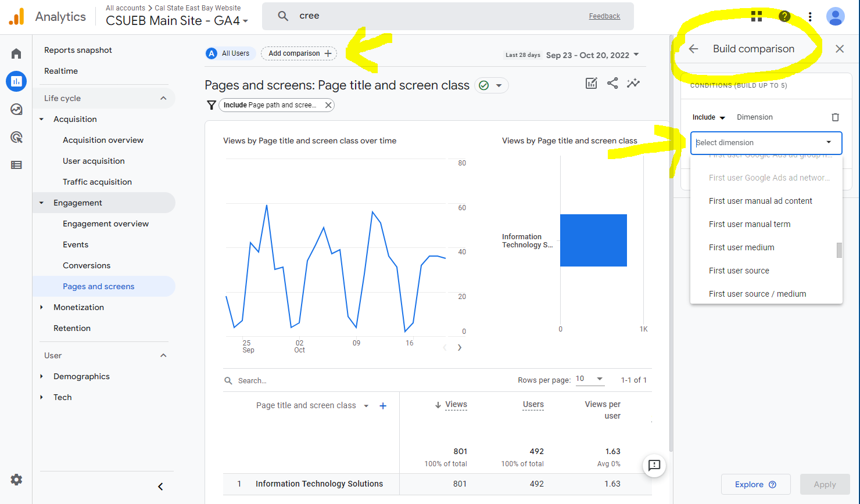Open the feedback chat icon
Screen dimensions: 860x504
coord(654,465)
